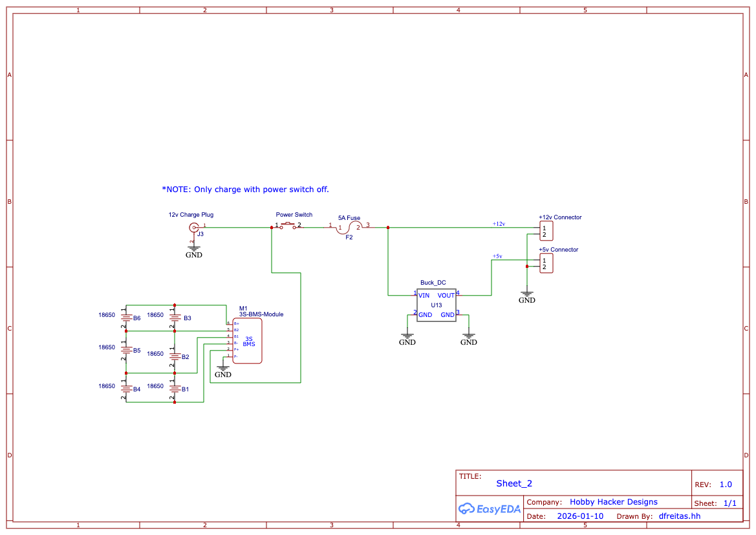Click the 'M1' designator text
756x535 pixels.
click(243, 309)
